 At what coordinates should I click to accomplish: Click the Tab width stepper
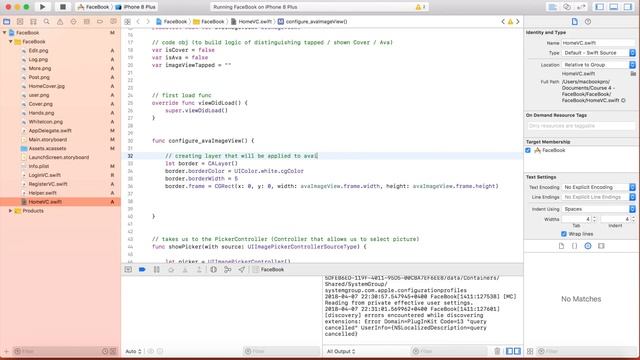[594, 219]
